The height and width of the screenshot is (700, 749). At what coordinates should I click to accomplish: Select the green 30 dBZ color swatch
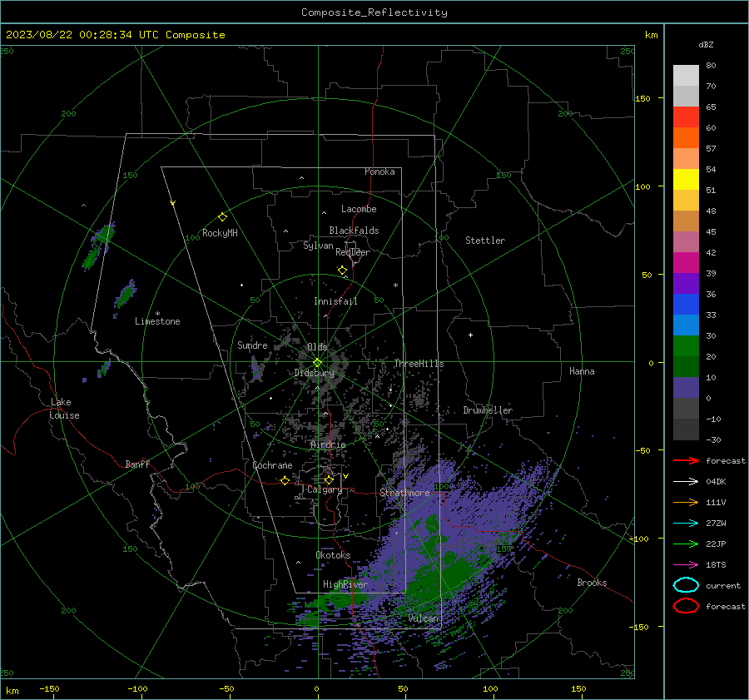(x=686, y=346)
